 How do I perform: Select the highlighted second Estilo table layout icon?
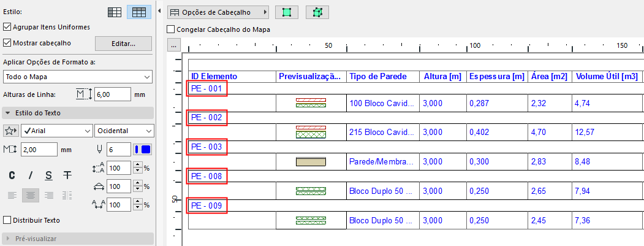139,12
